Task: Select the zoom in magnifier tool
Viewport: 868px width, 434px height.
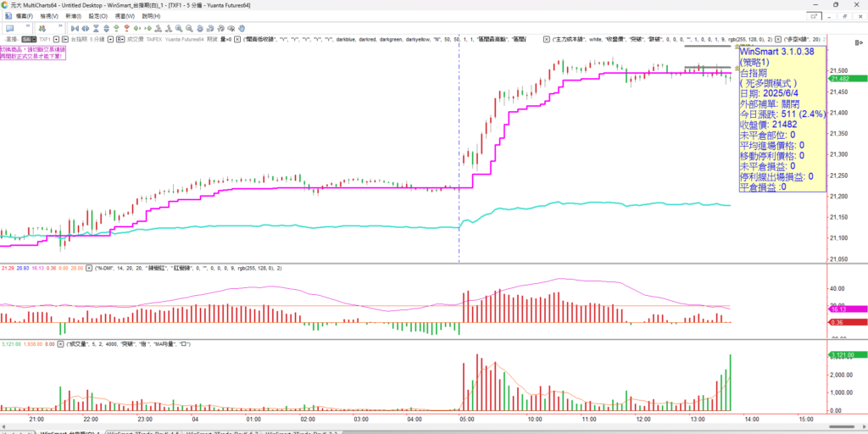Action: pyautogui.click(x=179, y=28)
